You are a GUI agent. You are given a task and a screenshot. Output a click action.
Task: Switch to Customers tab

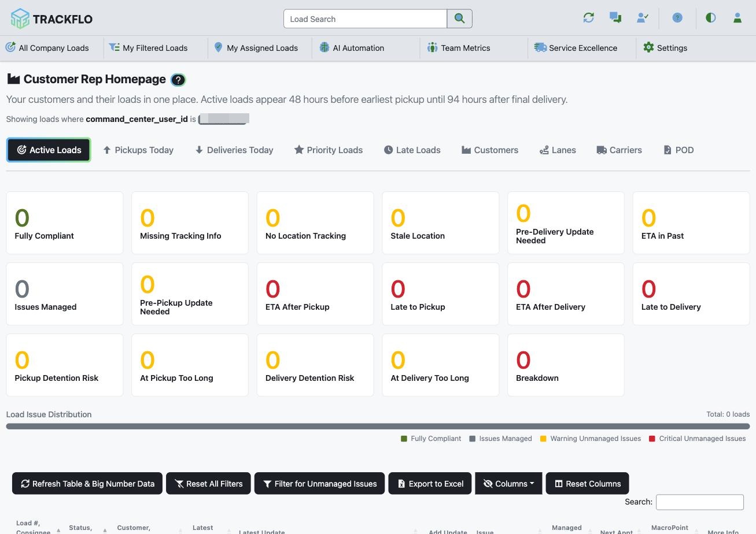point(490,150)
